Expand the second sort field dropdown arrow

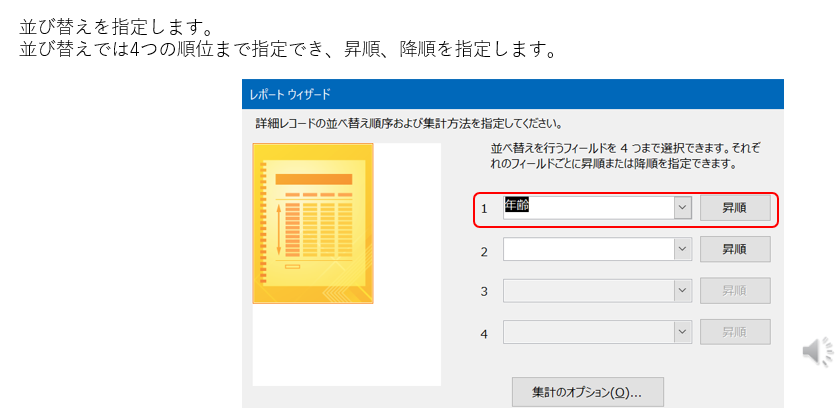[683, 250]
